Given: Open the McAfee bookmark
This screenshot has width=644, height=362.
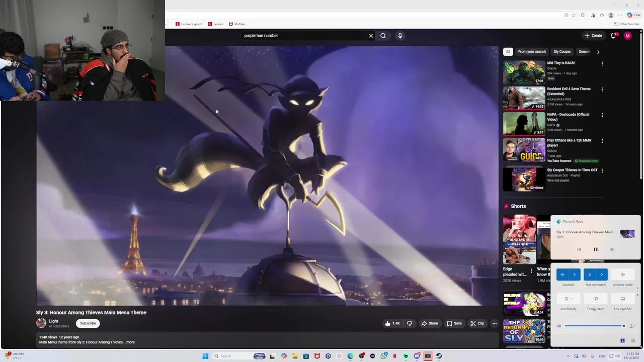Looking at the screenshot, I should (236, 24).
